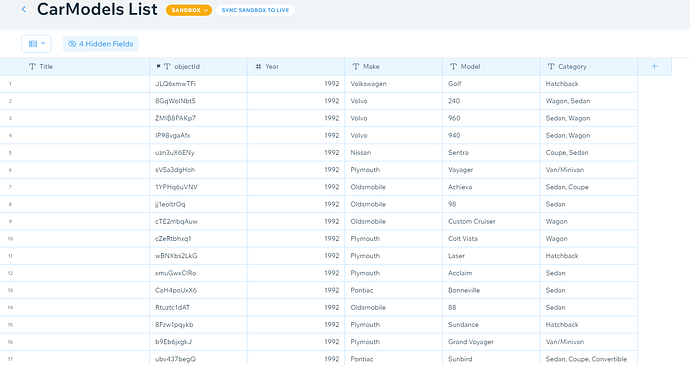
Task: Select the Year column header
Action: pyautogui.click(x=296, y=66)
